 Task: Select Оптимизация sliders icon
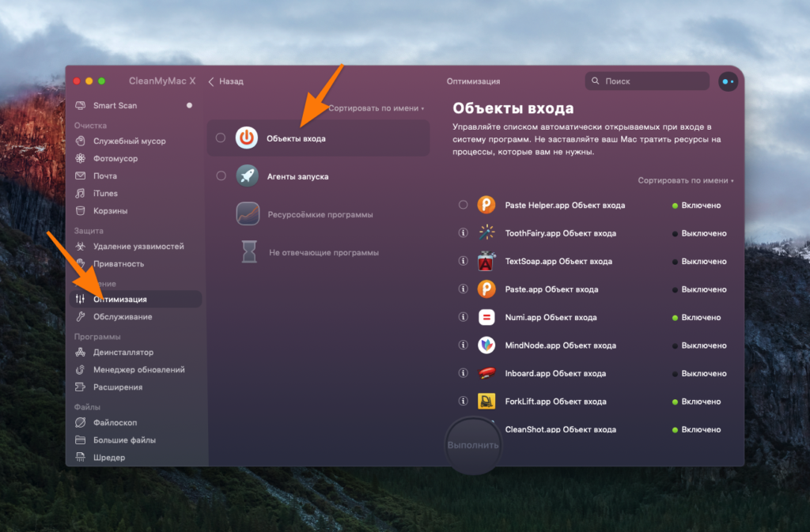point(81,299)
